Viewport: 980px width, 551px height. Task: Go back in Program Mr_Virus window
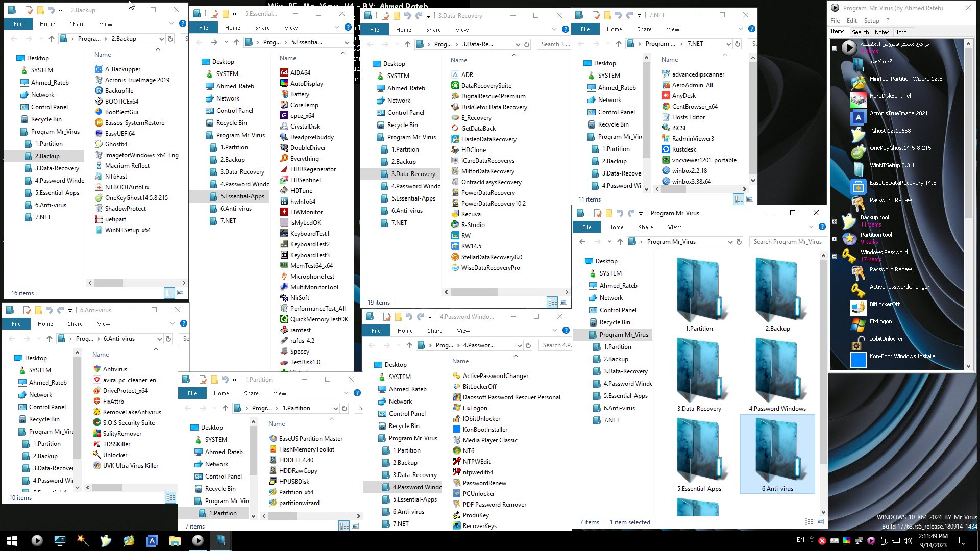click(583, 242)
